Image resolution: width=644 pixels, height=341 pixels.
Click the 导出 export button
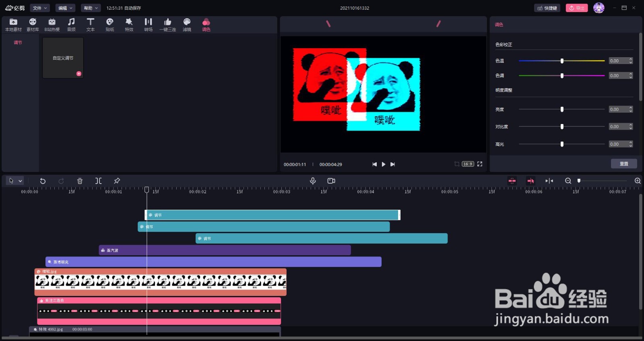577,8
